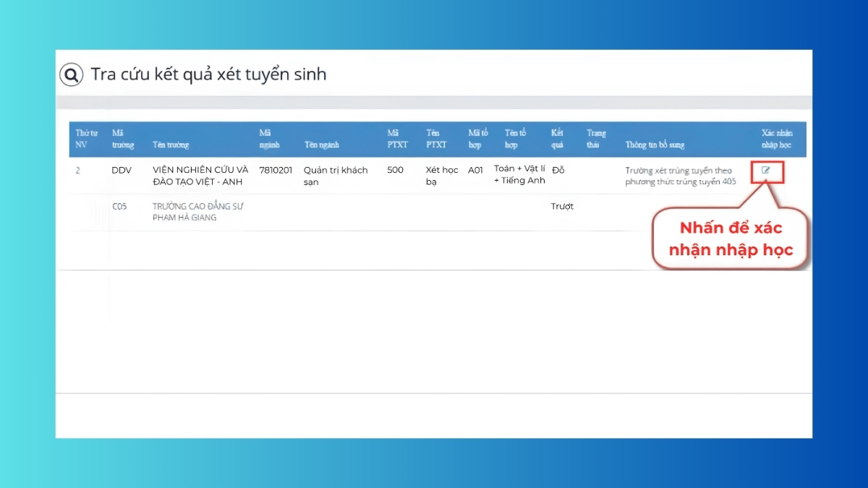Click the 'Kết quả' column header
868x488 pixels.
point(557,139)
